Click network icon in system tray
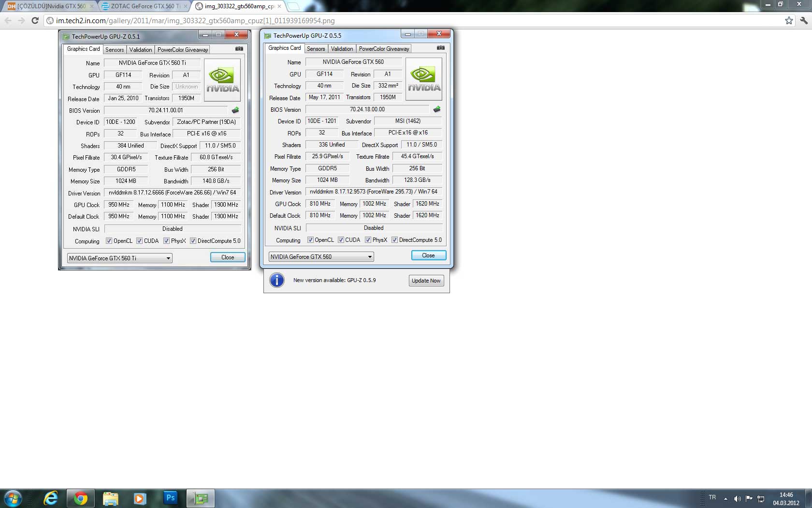812x508 pixels. pos(761,499)
